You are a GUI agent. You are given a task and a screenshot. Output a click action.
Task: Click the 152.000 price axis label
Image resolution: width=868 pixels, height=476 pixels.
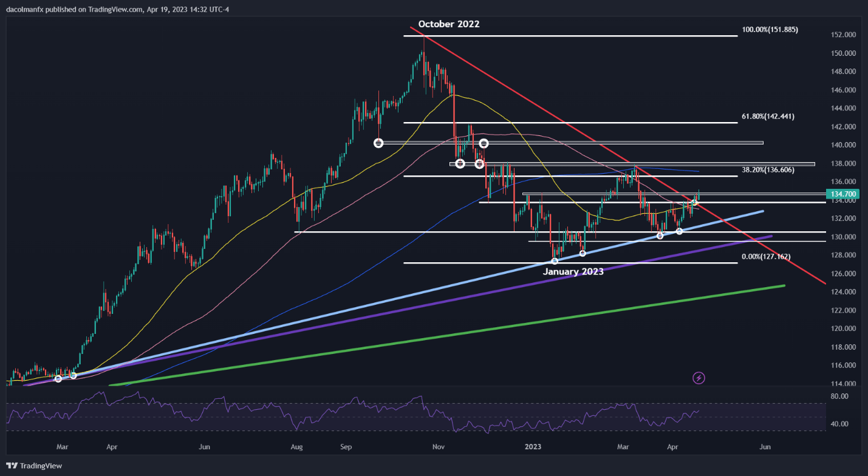[844, 35]
